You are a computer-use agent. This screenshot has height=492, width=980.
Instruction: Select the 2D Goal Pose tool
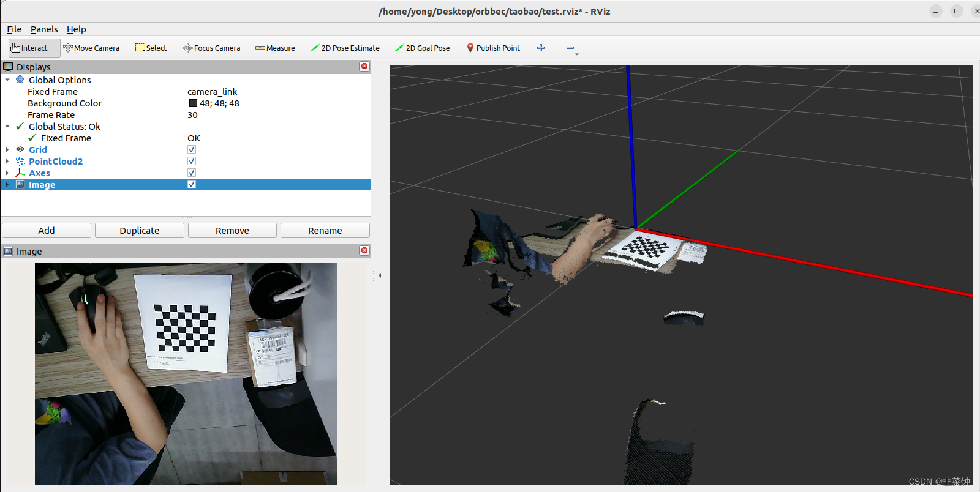(x=422, y=48)
